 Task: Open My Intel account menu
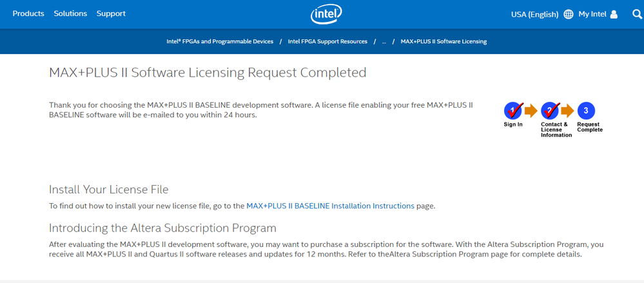point(592,14)
